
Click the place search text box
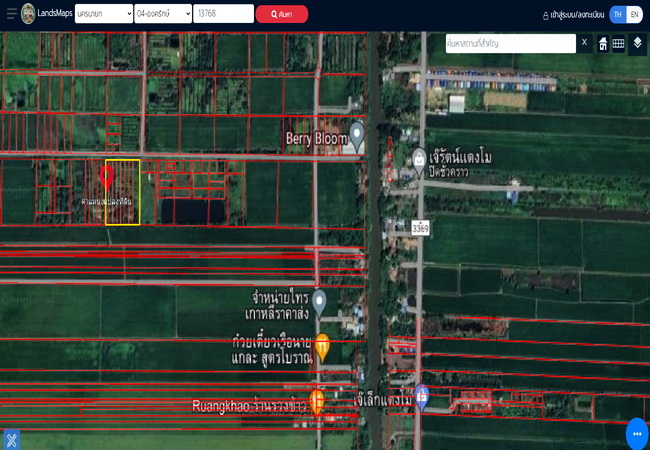point(510,43)
